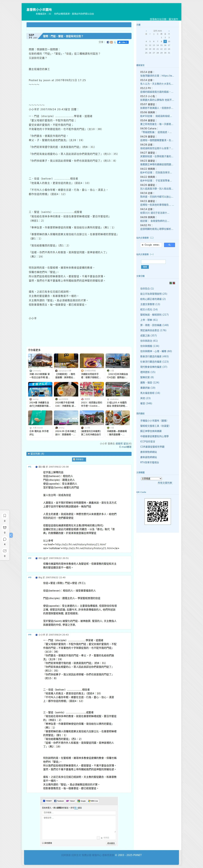This screenshot has width=203, height=868.
Task: Click the 發表留言 button above comments
Action: pos(79,460)
